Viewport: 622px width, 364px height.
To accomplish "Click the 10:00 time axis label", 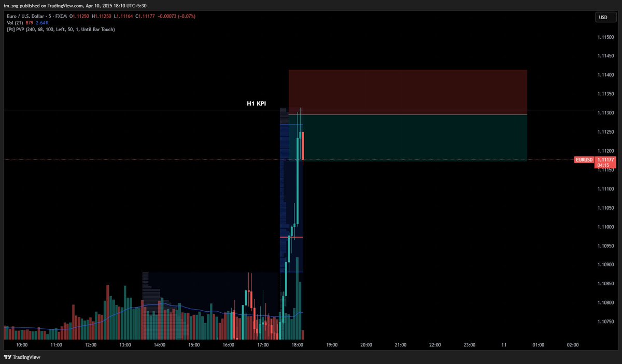I will tap(22, 345).
